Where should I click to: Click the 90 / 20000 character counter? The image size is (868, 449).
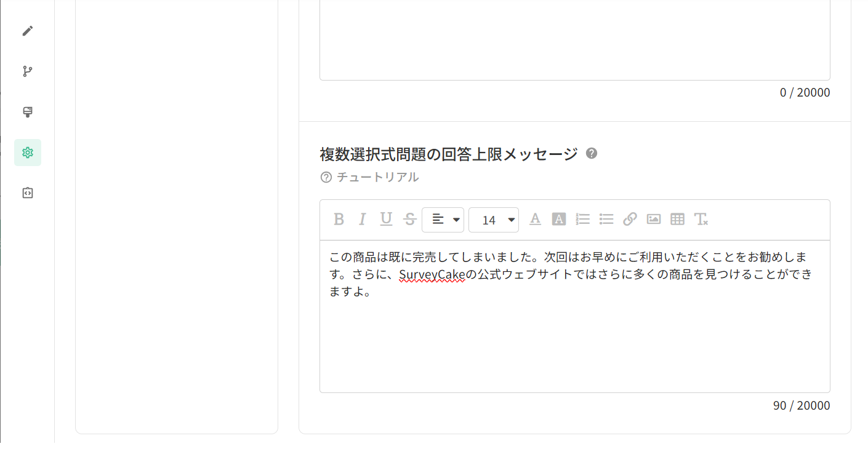pyautogui.click(x=802, y=405)
